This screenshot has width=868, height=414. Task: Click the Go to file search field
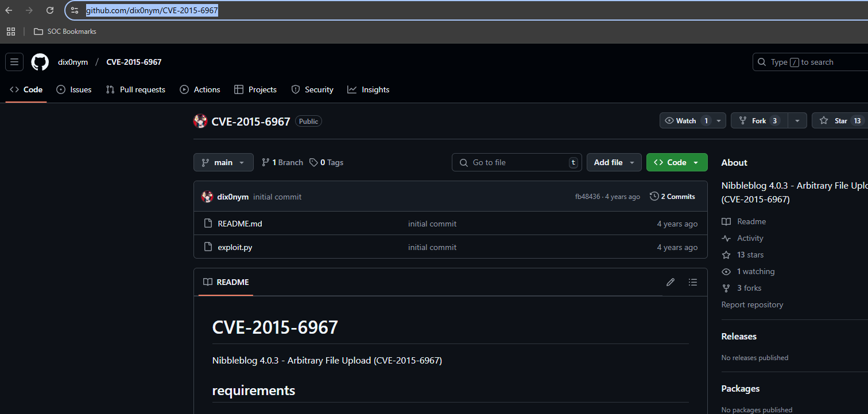point(516,162)
